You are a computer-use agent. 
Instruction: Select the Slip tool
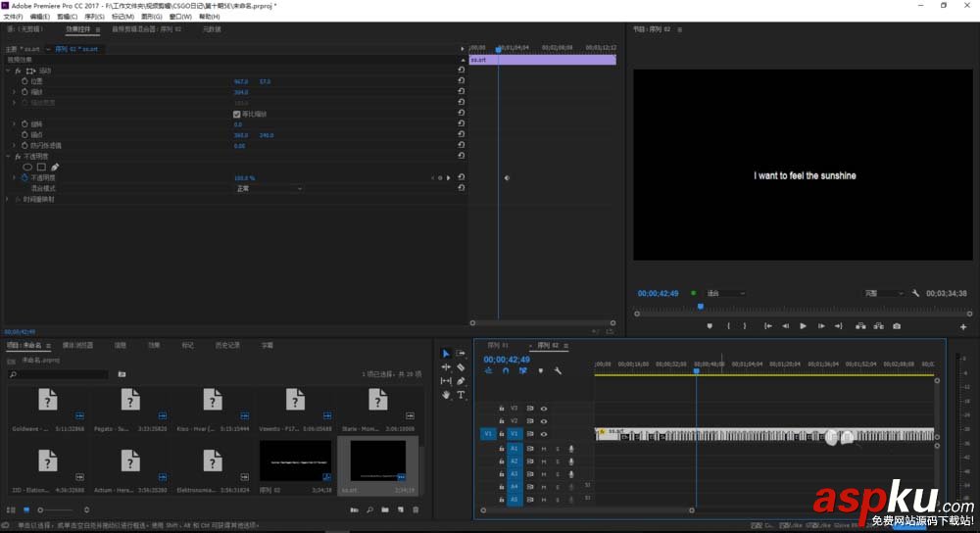446,381
